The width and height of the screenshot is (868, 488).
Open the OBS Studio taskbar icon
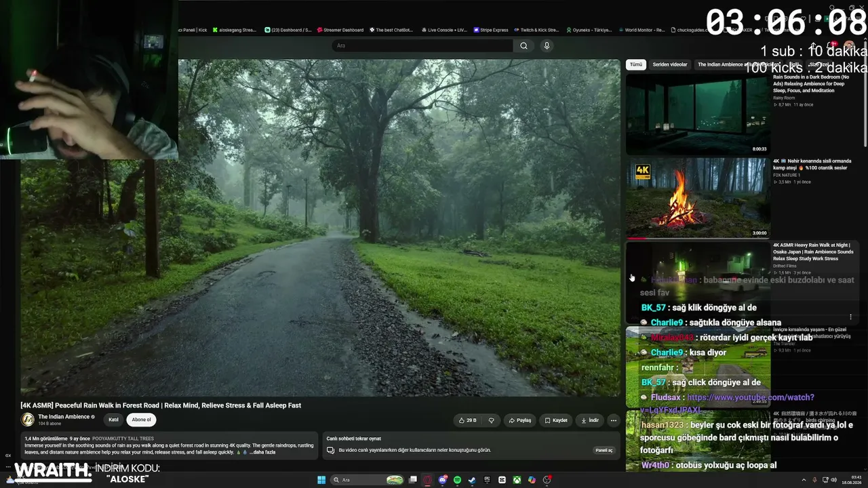[547, 480]
